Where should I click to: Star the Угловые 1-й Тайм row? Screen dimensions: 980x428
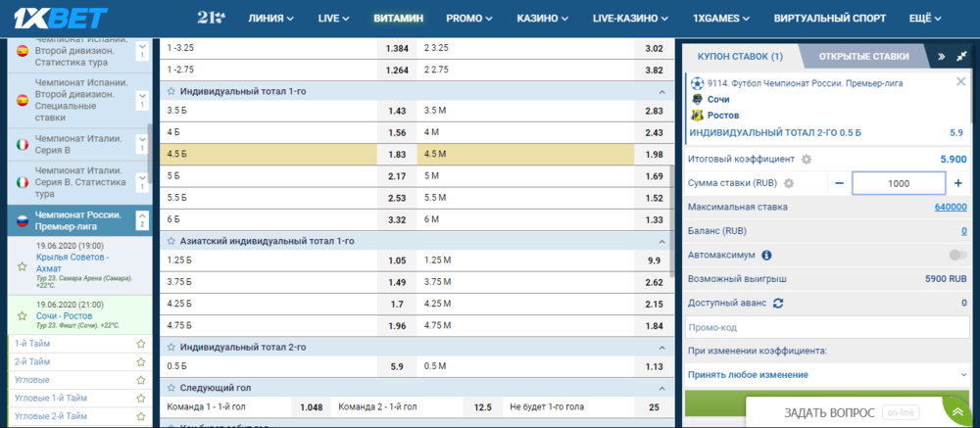(x=140, y=398)
